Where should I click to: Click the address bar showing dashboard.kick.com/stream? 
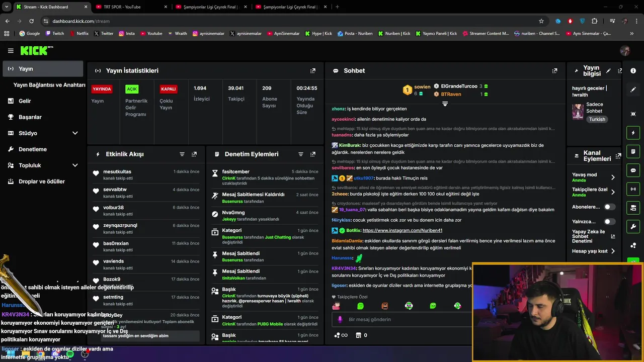292,21
